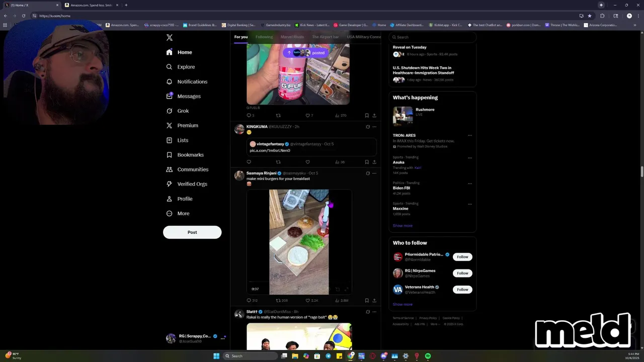Viewport: 644px width, 362px height.
Task: Reload the page in browser toolbar
Action: click(x=23, y=16)
